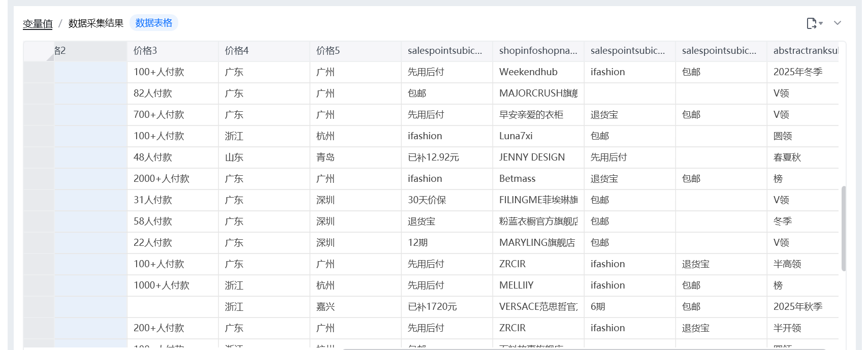This screenshot has height=350, width=868.
Task: Click the 价格5 column header
Action: click(356, 51)
